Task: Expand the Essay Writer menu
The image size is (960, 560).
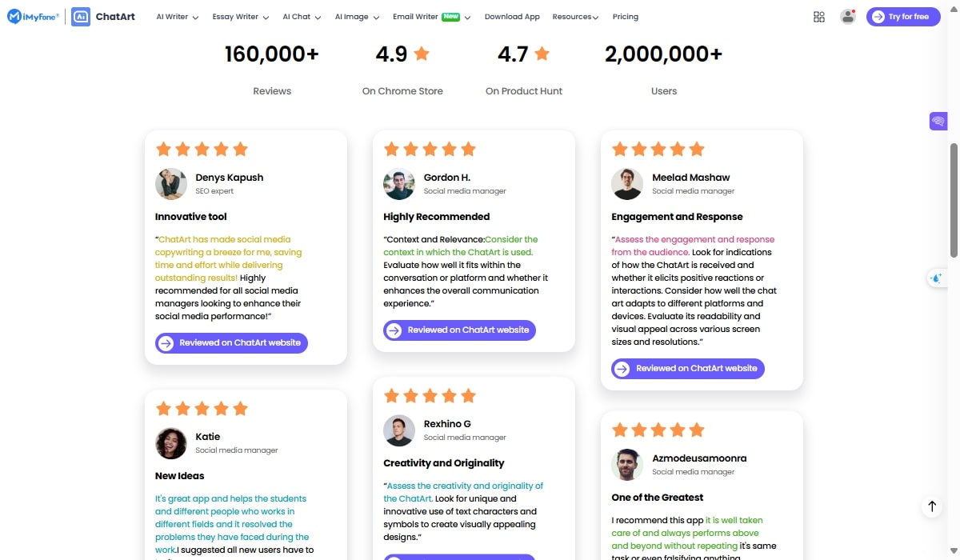Action: point(240,17)
